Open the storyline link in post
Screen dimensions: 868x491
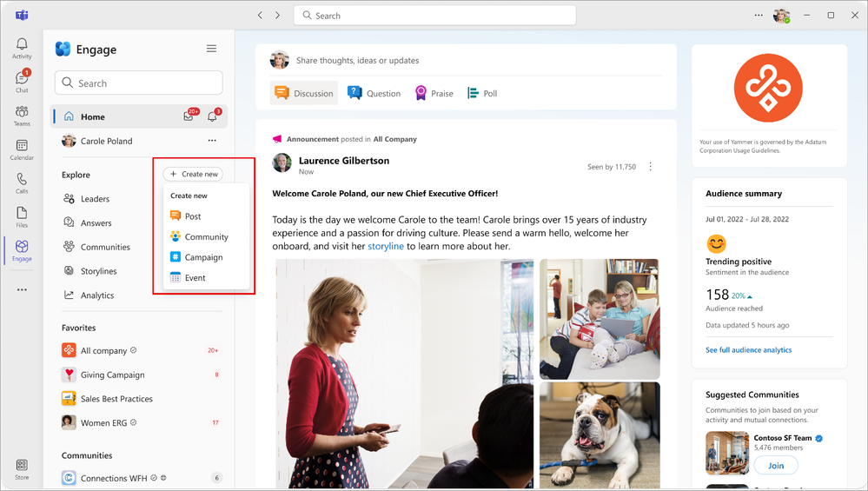click(386, 246)
